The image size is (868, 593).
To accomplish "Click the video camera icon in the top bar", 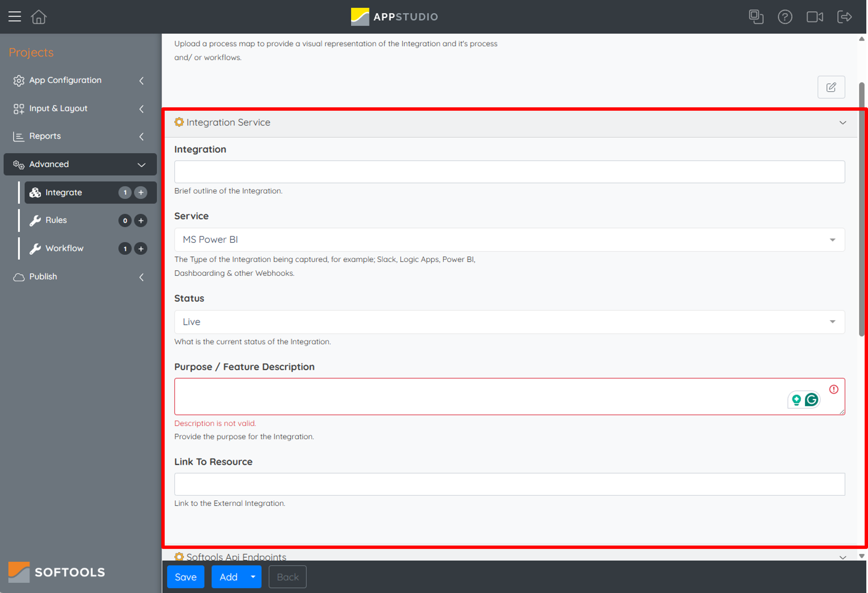I will [x=815, y=17].
